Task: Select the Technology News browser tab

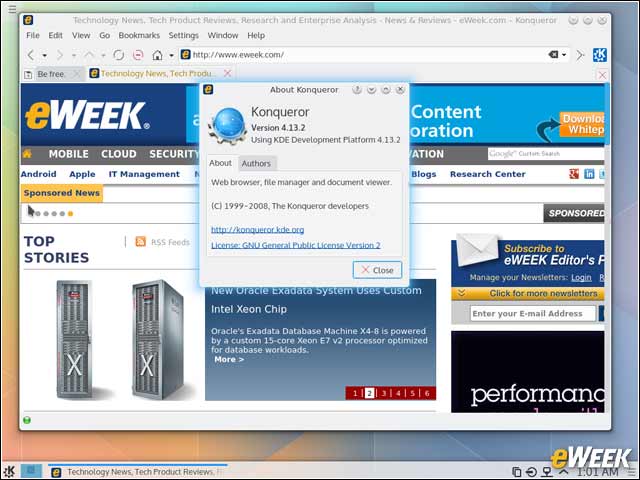Action: 157,73
